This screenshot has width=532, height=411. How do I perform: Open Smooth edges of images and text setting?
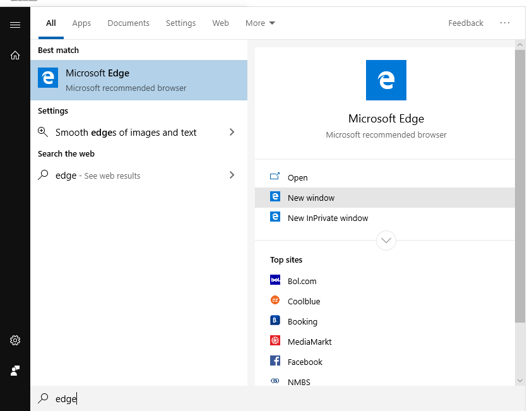tap(139, 132)
